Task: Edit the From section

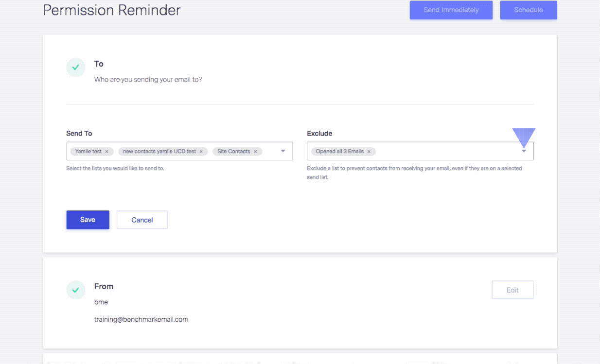Action: (512, 290)
